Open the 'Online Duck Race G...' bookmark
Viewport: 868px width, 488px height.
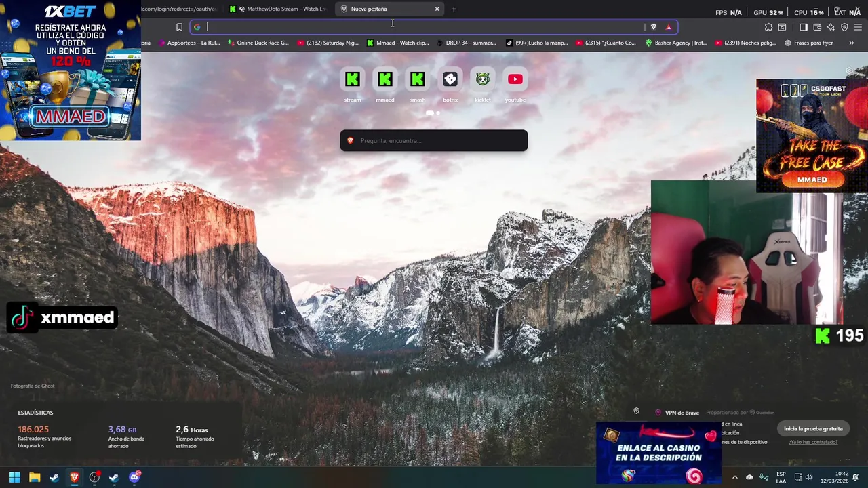pyautogui.click(x=258, y=43)
